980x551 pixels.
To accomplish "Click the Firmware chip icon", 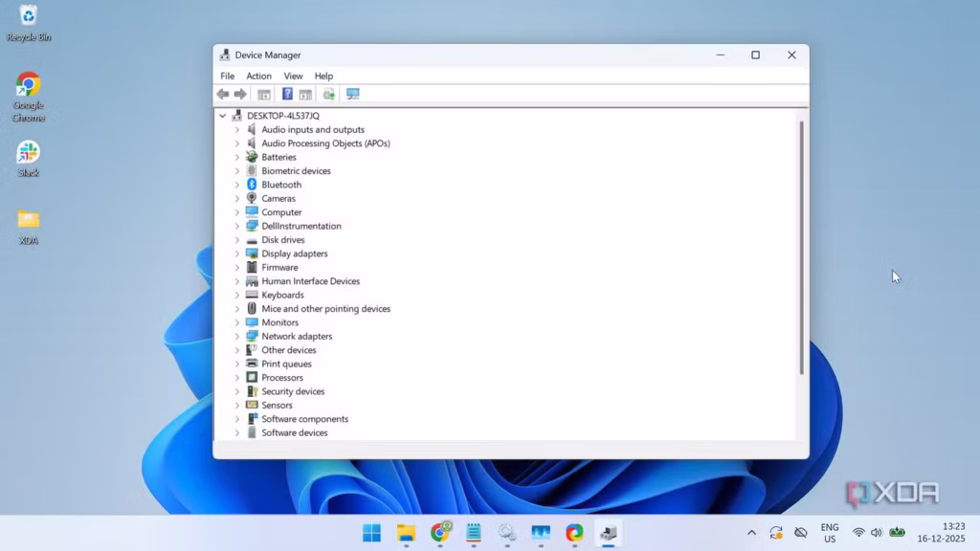I will click(252, 267).
